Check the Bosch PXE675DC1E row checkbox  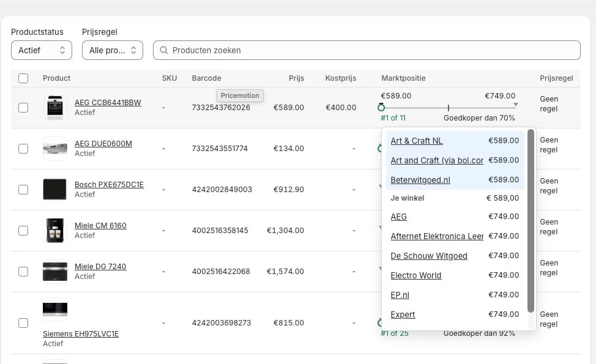23,190
